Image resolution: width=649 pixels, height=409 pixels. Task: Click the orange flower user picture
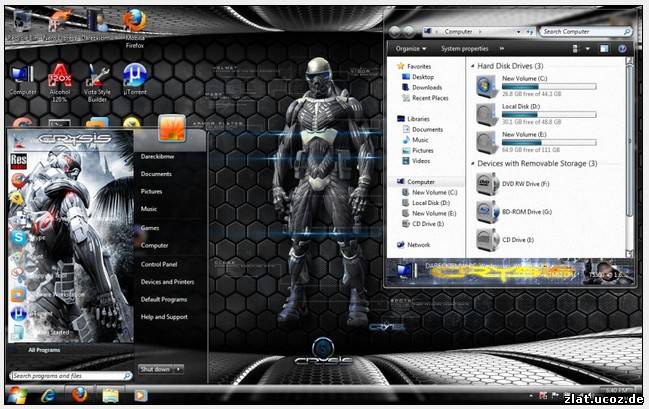coord(172,128)
